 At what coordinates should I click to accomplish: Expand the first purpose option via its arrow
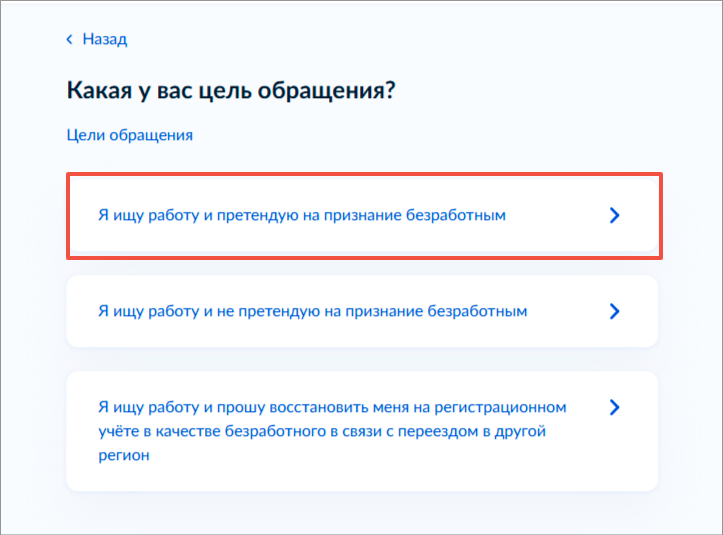(614, 215)
